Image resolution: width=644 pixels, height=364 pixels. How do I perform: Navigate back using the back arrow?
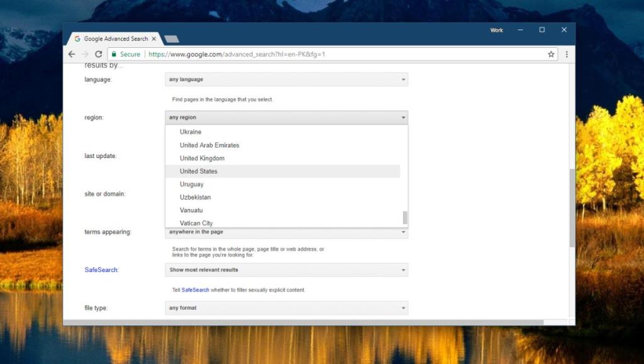click(x=71, y=54)
